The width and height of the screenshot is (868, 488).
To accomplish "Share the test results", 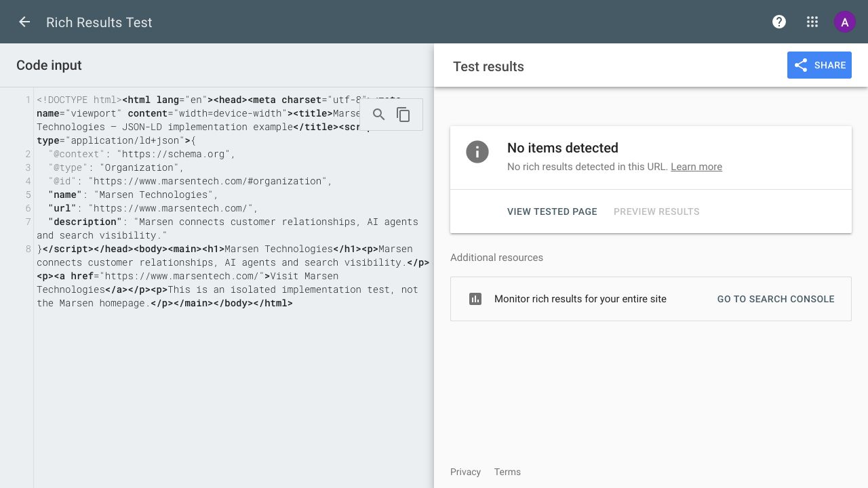I will [819, 65].
